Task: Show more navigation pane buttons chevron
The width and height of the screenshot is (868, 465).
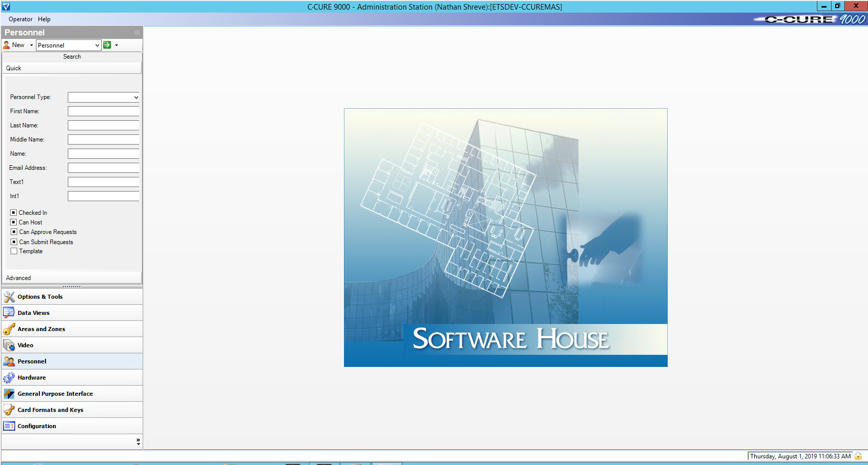Action: click(x=138, y=442)
